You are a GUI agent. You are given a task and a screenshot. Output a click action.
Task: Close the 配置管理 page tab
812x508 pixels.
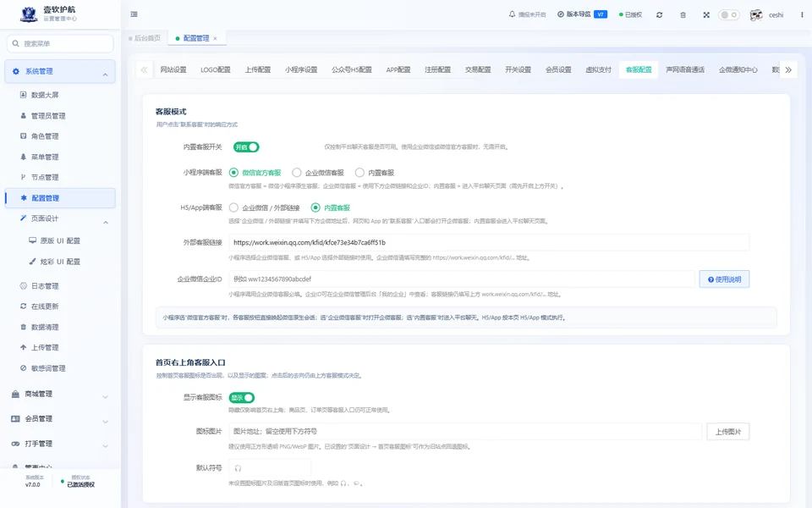[x=215, y=38]
